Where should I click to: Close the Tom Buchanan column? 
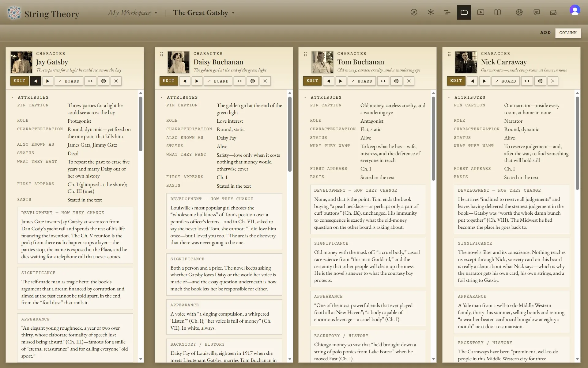pyautogui.click(x=409, y=81)
